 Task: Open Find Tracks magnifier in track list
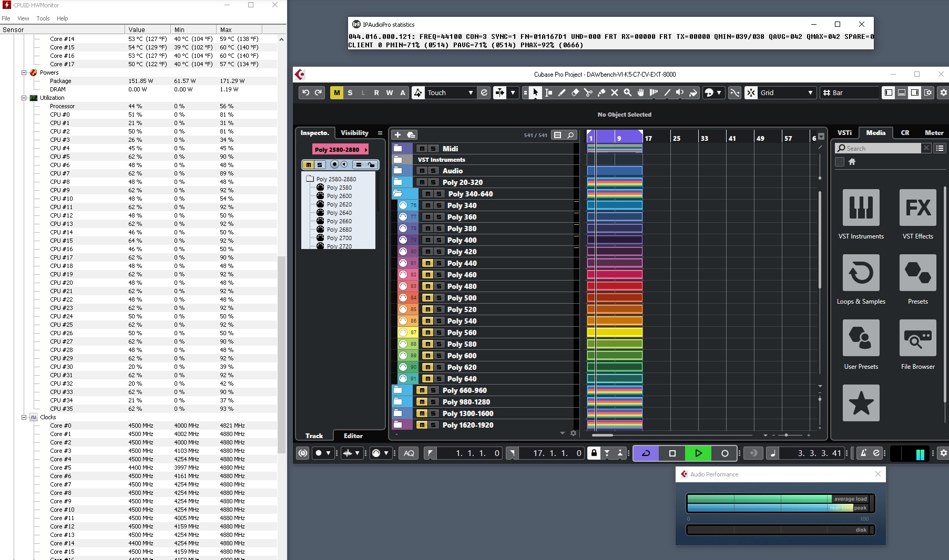(x=570, y=135)
